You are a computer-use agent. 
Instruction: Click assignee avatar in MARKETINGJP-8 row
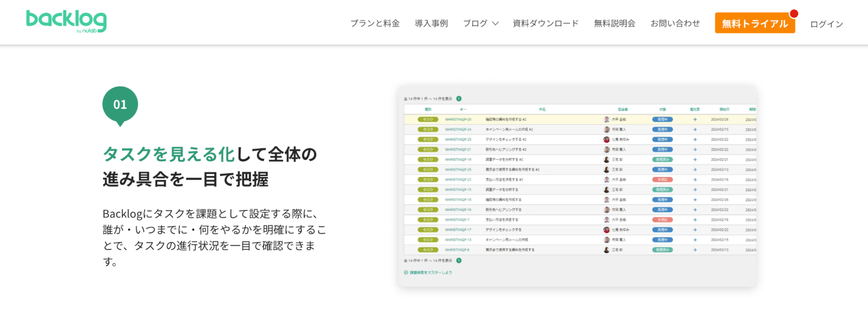click(x=607, y=250)
